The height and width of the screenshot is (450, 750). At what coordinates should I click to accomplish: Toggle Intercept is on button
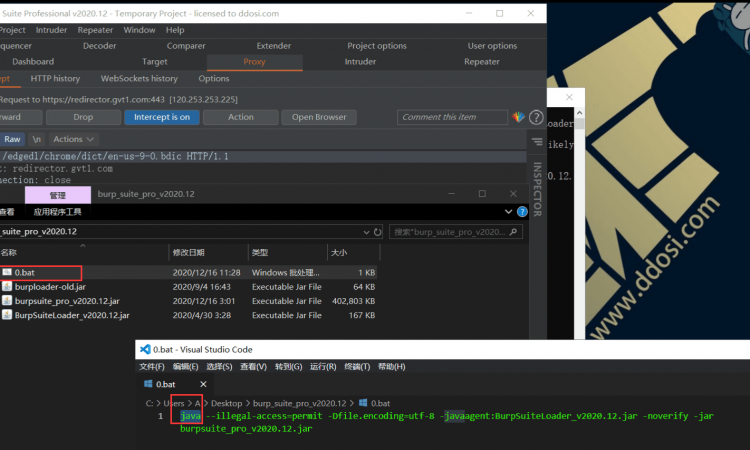tap(162, 117)
